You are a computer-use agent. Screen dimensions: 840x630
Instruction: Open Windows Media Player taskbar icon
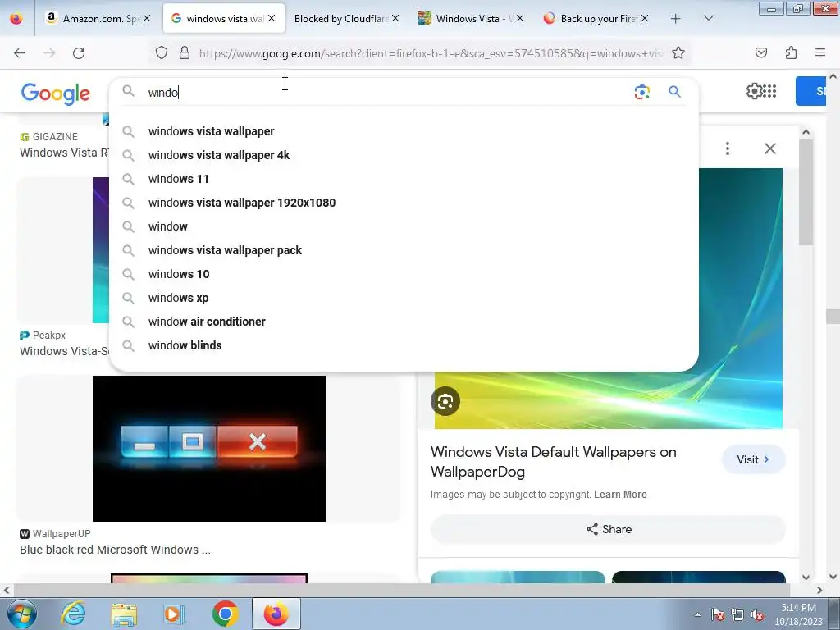(x=174, y=614)
